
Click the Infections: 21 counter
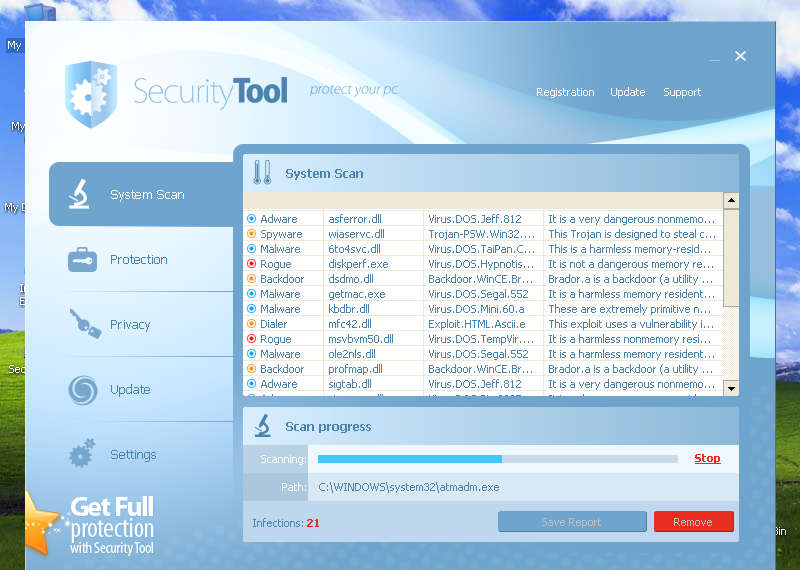286,523
